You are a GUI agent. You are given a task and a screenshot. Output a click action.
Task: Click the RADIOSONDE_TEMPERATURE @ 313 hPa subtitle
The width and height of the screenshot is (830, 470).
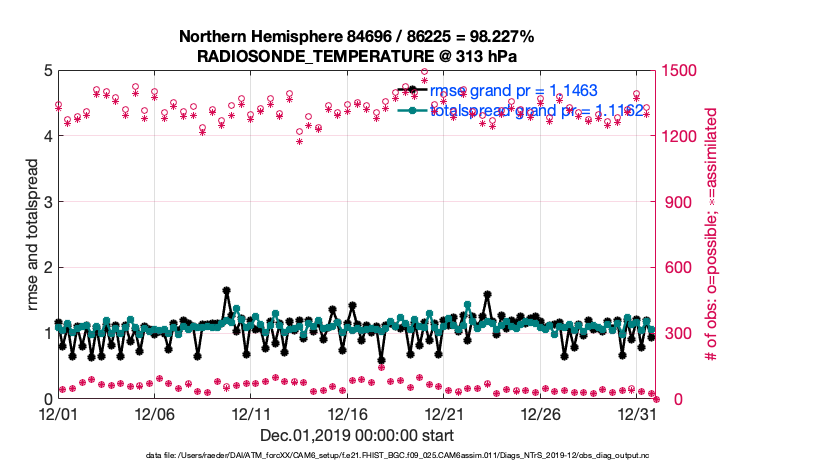pyautogui.click(x=356, y=56)
